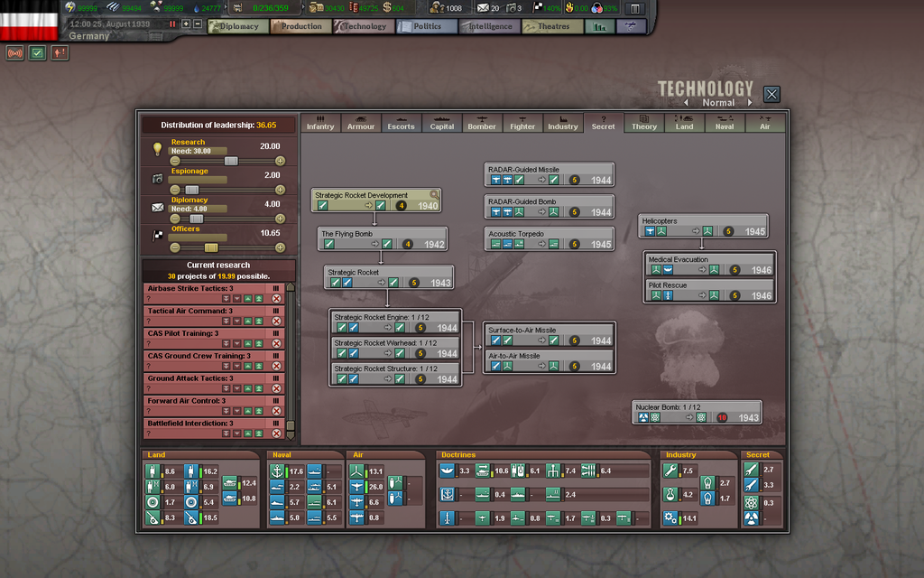Decrease game speed with the minus
924x578 pixels.
click(x=198, y=24)
